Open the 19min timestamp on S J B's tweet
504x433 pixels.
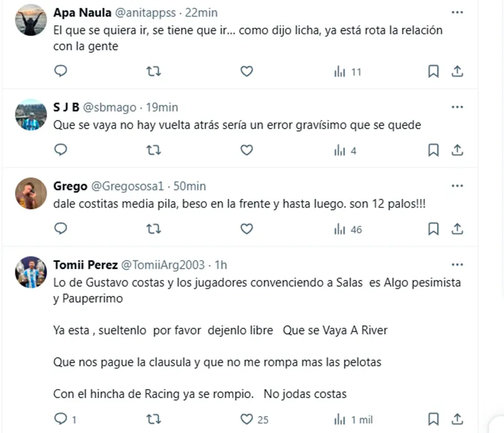(163, 107)
